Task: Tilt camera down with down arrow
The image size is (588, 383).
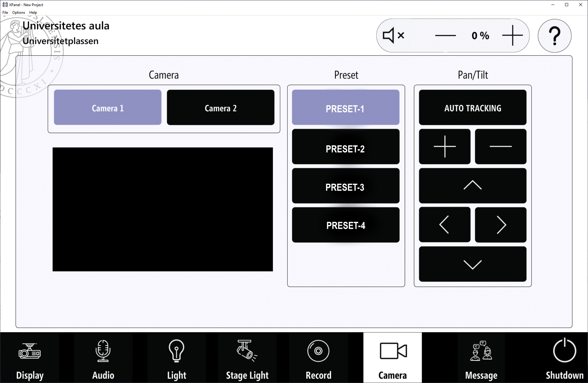Action: (473, 264)
